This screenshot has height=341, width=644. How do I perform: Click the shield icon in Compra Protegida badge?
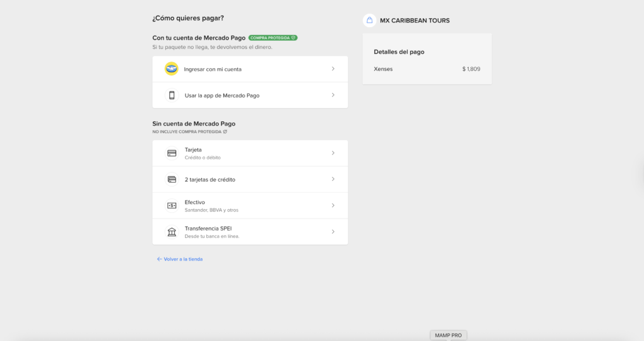[x=293, y=38]
